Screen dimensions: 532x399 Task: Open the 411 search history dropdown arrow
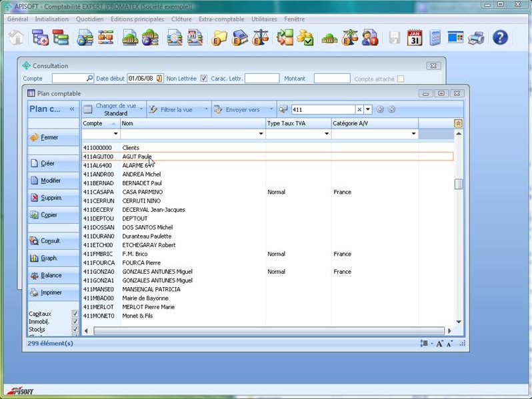coord(368,109)
